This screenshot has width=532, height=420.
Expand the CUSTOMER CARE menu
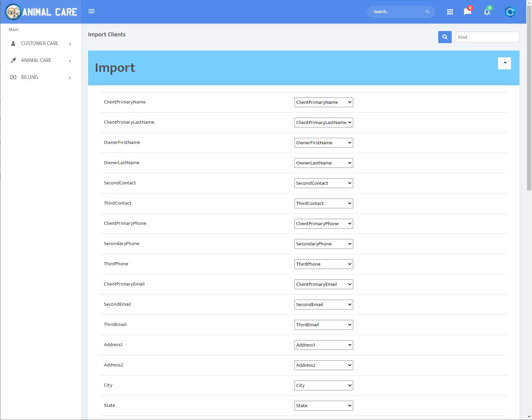click(40, 43)
